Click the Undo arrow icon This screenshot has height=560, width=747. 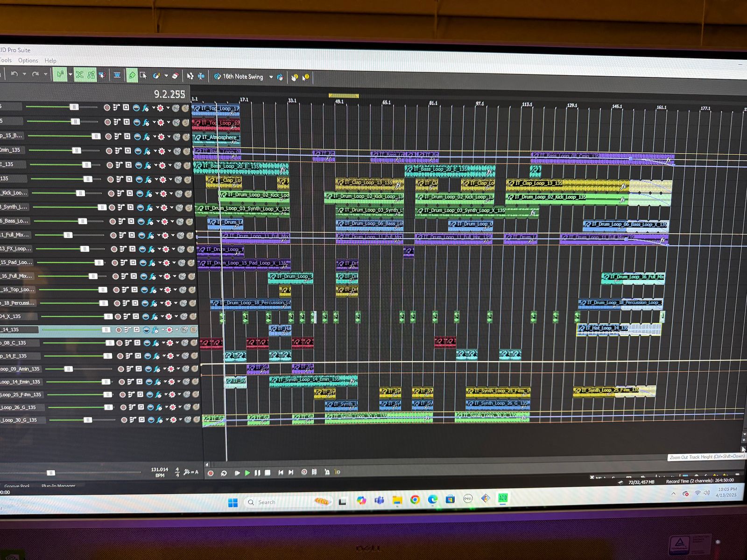click(x=14, y=74)
